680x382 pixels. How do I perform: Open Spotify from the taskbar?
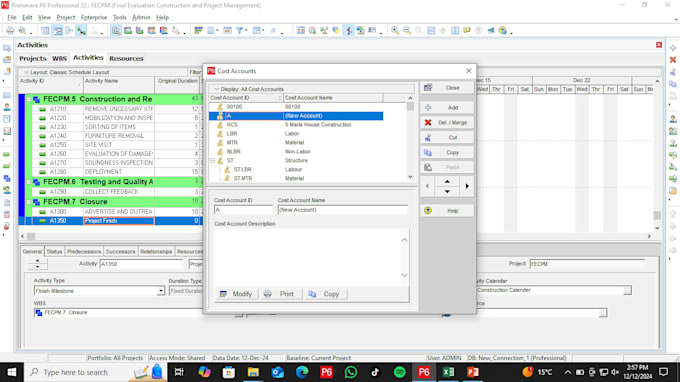pos(399,372)
